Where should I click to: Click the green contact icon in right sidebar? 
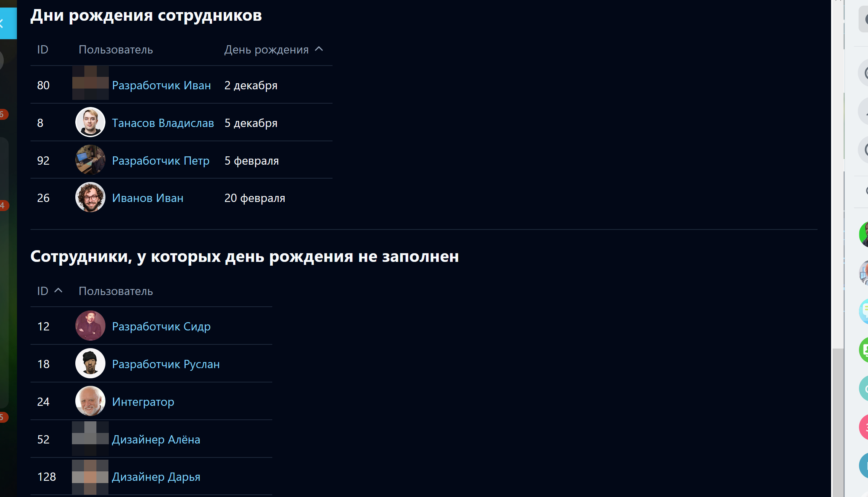pos(864,350)
